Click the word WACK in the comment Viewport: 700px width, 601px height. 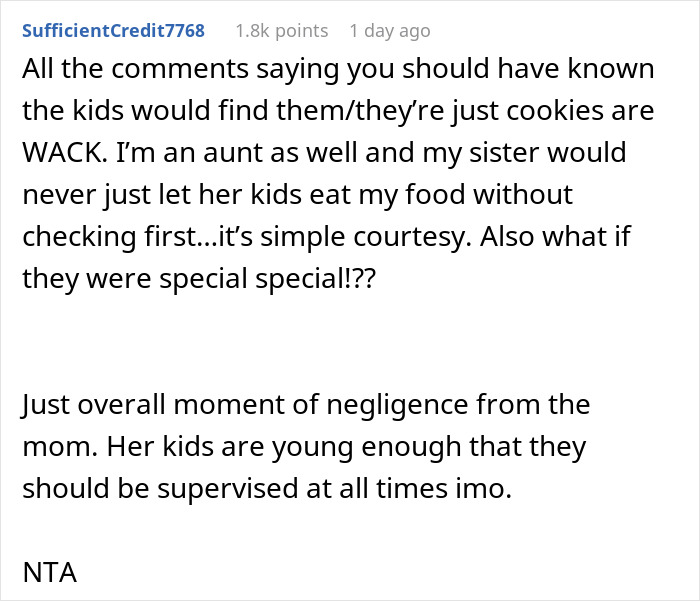(x=64, y=152)
